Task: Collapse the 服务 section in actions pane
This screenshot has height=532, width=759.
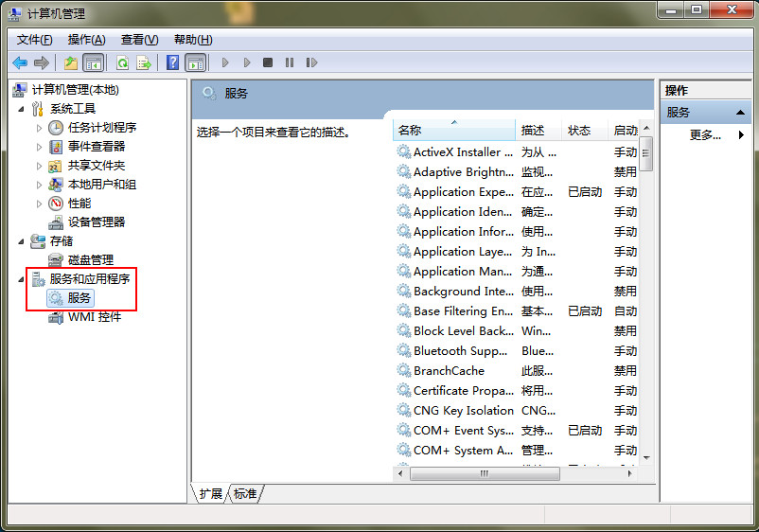Action: pyautogui.click(x=740, y=113)
